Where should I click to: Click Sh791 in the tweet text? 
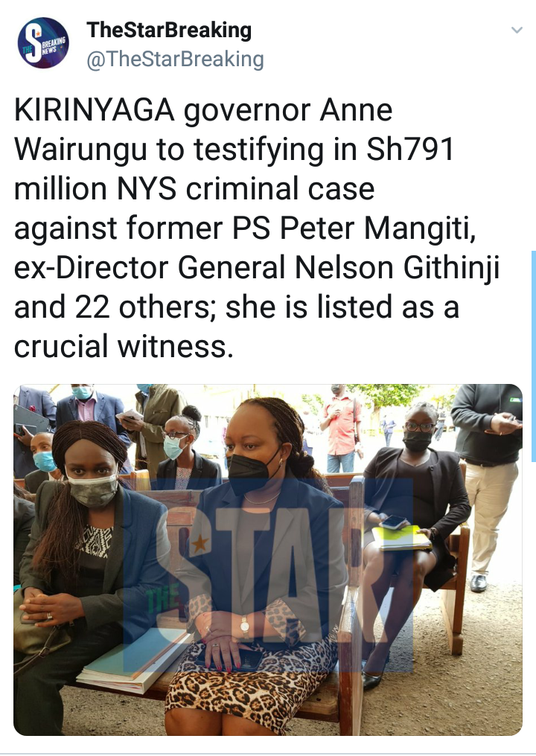(x=411, y=149)
